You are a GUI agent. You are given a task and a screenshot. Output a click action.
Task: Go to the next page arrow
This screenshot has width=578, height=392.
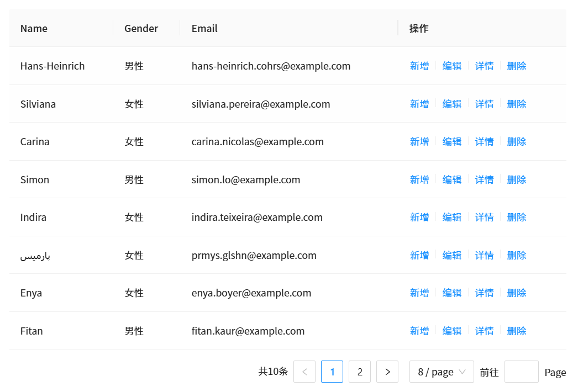pyautogui.click(x=387, y=372)
